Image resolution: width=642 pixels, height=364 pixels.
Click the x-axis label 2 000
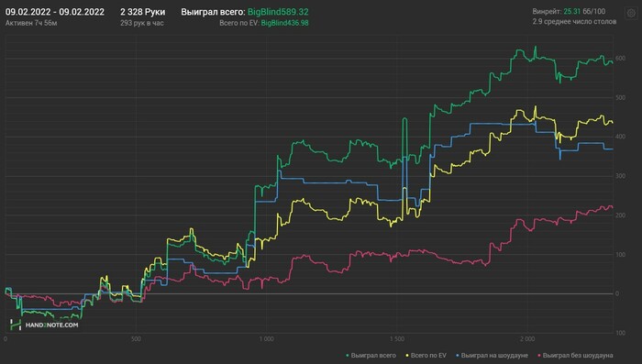[527, 339]
